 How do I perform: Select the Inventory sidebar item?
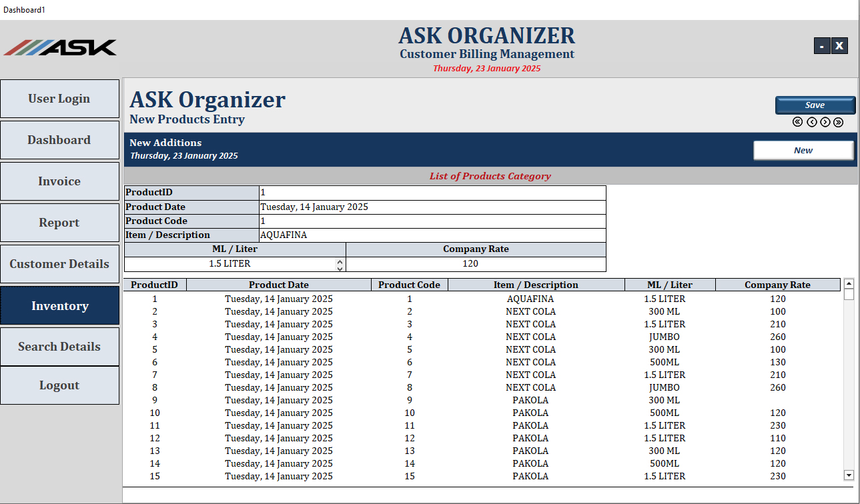(59, 305)
